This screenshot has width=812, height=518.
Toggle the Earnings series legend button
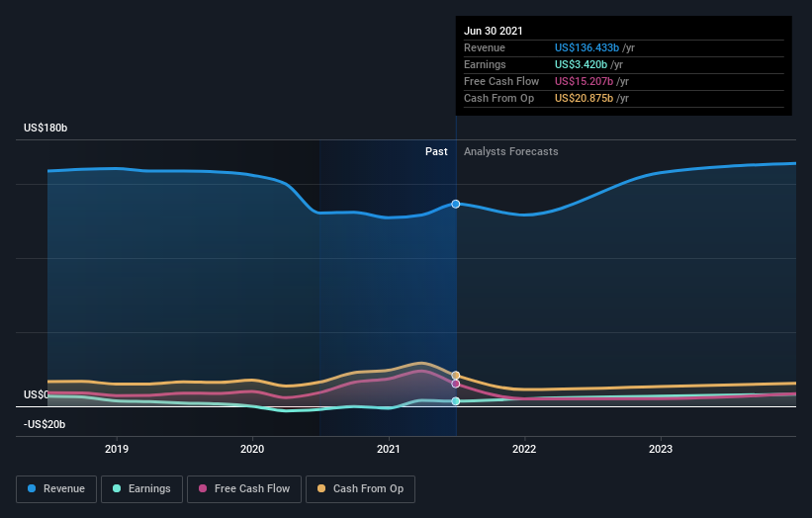pyautogui.click(x=141, y=489)
